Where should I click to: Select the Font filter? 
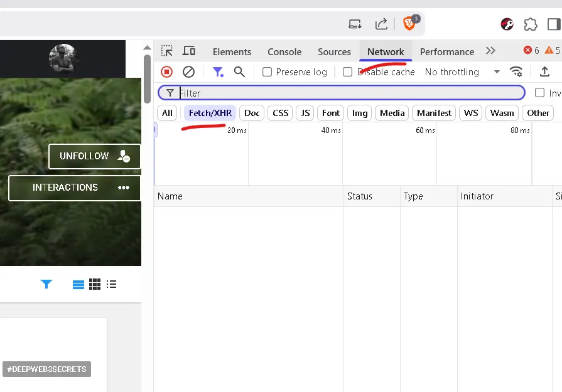click(330, 113)
